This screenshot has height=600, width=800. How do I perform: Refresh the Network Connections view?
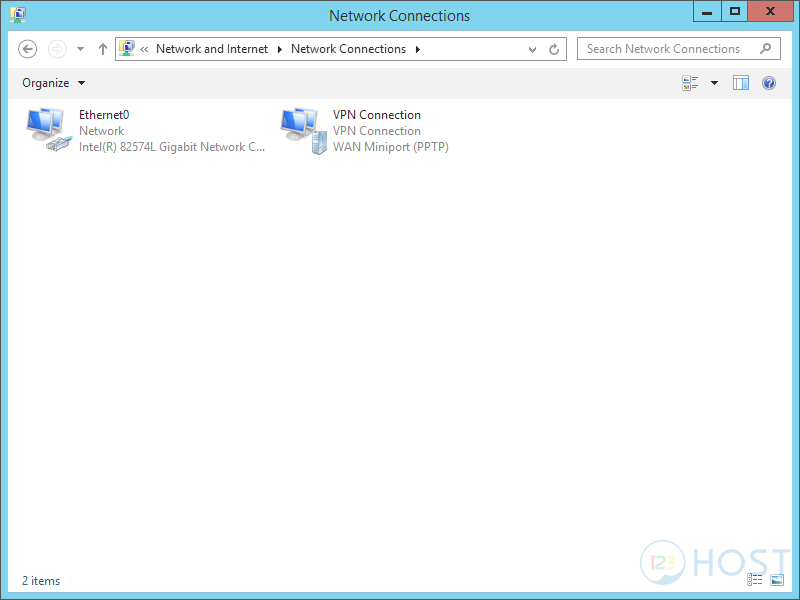click(x=554, y=49)
